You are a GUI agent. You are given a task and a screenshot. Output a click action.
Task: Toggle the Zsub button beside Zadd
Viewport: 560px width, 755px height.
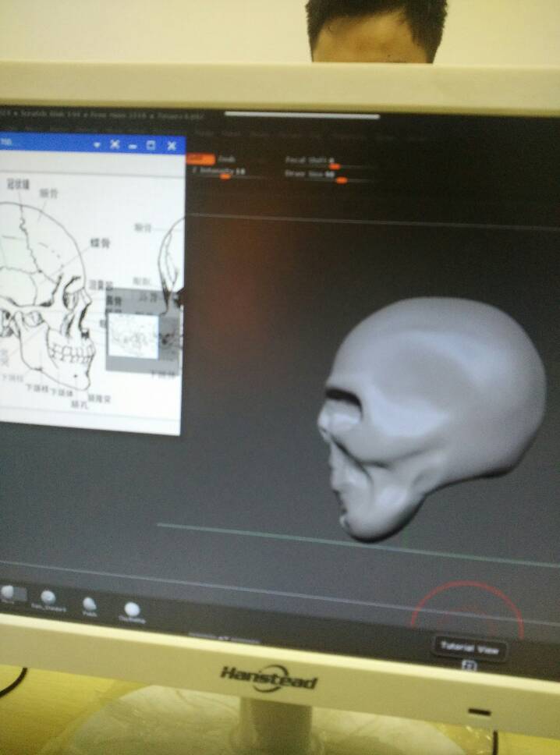click(x=226, y=159)
